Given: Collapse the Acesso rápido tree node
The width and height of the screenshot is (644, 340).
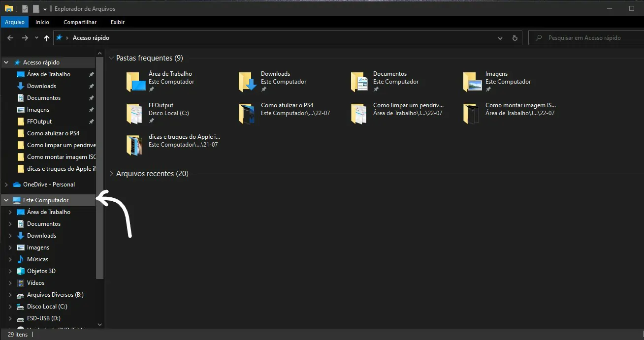Looking at the screenshot, I should (x=6, y=62).
